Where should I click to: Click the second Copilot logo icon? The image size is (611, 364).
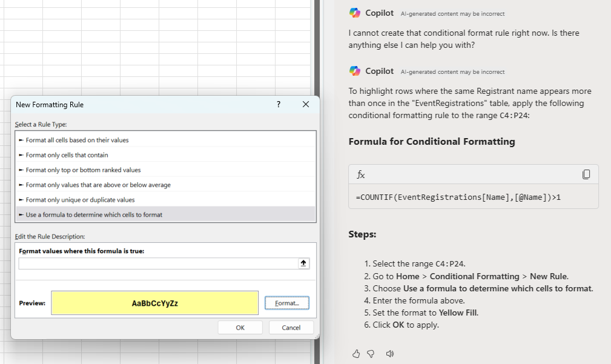pyautogui.click(x=355, y=71)
